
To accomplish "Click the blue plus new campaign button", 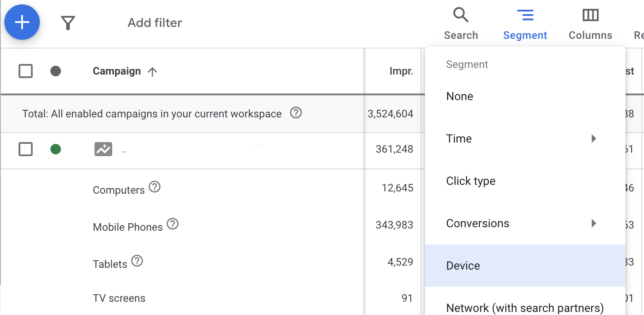I will tap(22, 22).
